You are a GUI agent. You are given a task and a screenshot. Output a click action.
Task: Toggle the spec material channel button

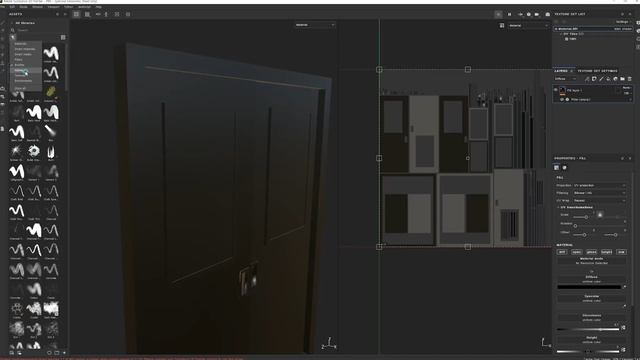point(577,252)
